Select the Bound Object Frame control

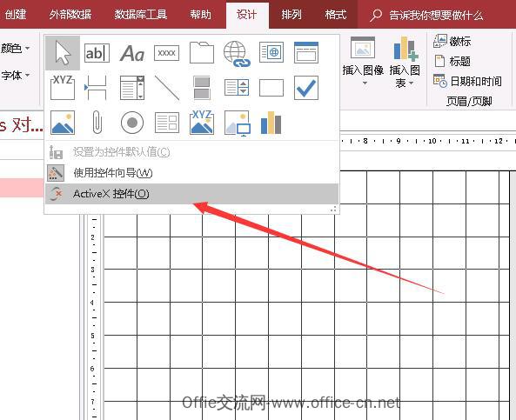202,123
